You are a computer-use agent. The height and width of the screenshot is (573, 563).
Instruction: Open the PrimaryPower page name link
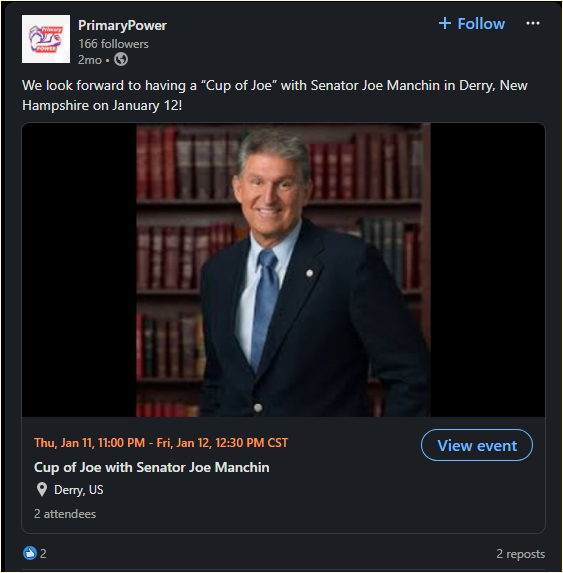(x=122, y=25)
